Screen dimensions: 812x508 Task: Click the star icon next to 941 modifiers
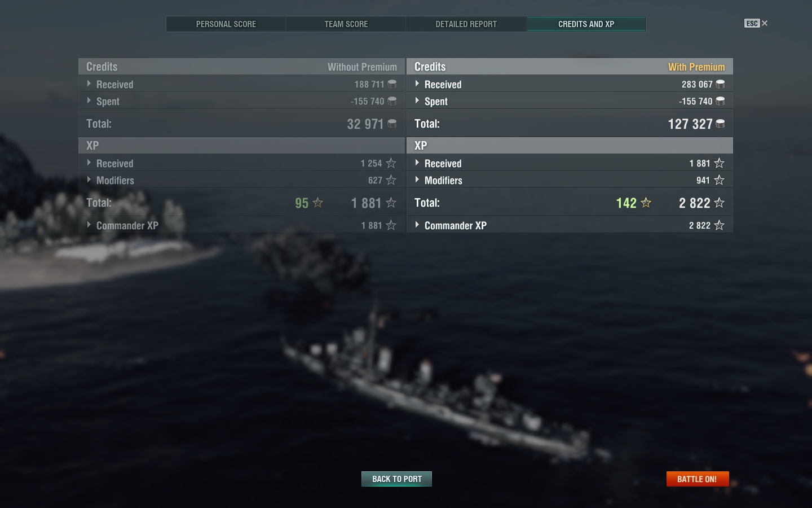pyautogui.click(x=719, y=180)
